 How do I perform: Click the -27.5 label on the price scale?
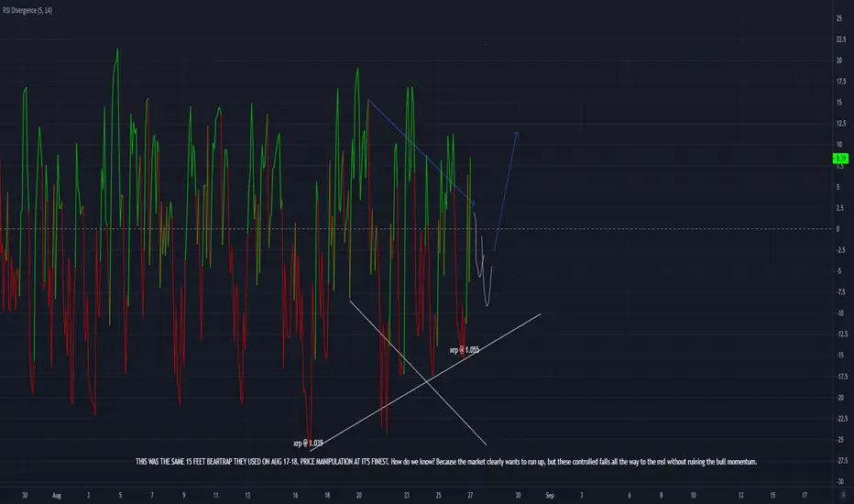tap(841, 460)
